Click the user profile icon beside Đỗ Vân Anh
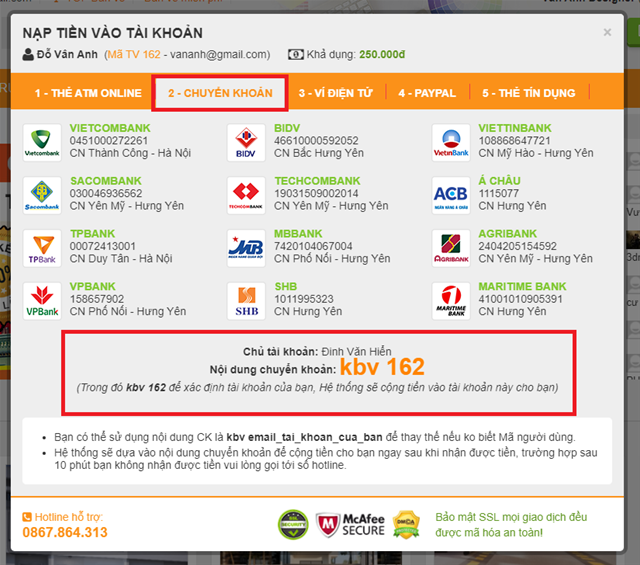The image size is (640, 565). 28,54
